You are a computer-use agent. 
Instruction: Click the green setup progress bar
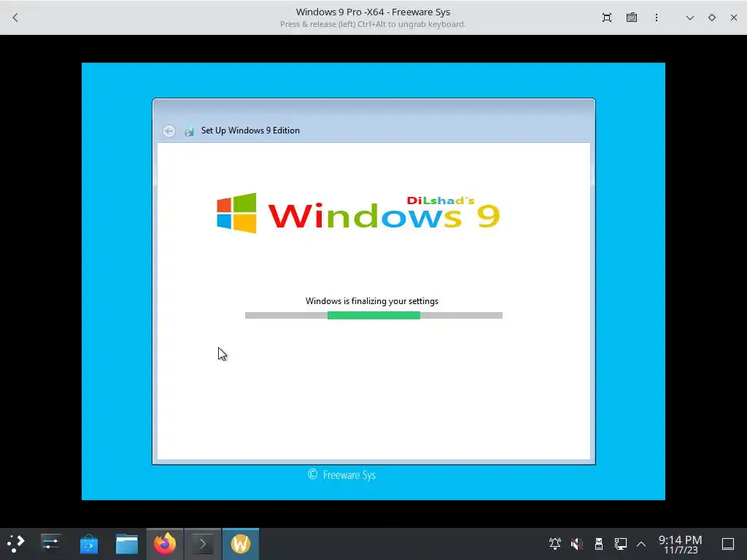pyautogui.click(x=373, y=315)
